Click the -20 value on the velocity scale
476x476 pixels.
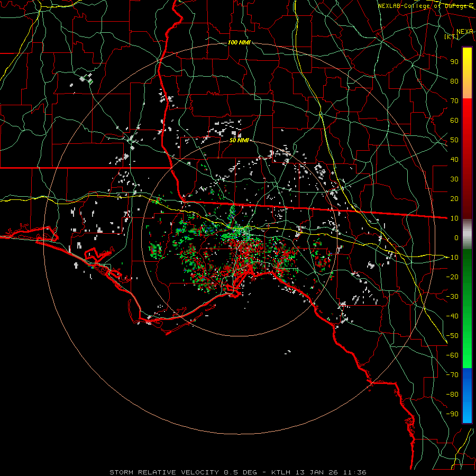click(452, 277)
